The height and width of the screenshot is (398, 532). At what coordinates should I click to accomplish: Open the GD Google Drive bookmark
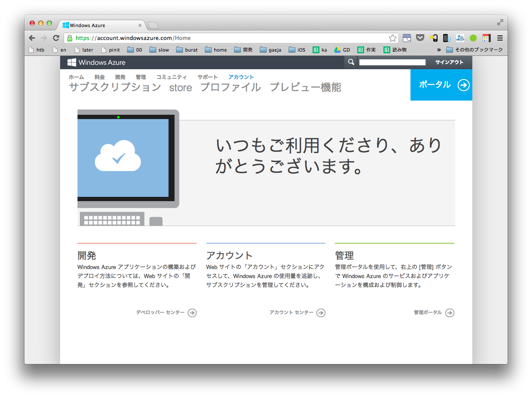tap(342, 50)
